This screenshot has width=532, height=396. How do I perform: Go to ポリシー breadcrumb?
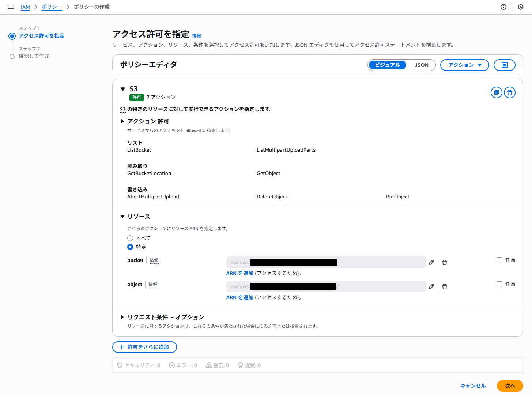pyautogui.click(x=52, y=7)
